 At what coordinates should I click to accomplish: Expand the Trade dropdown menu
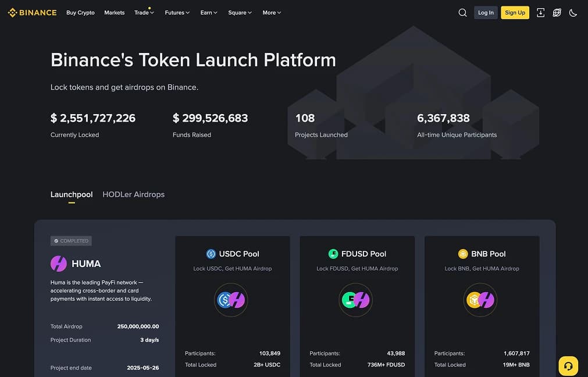144,13
